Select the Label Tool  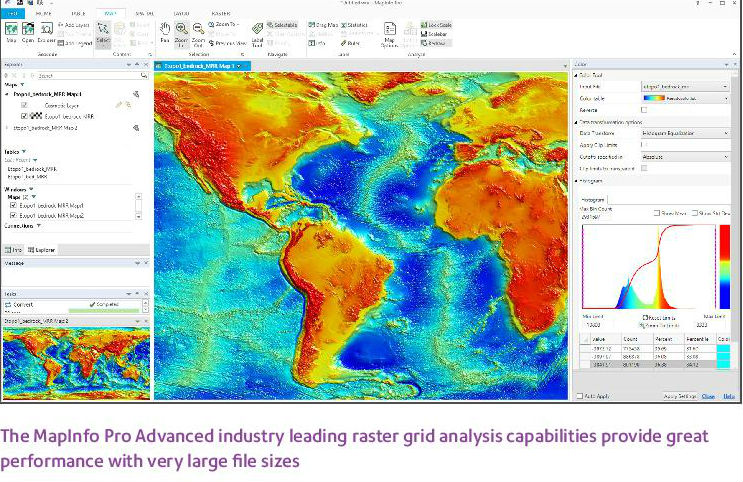[x=257, y=34]
